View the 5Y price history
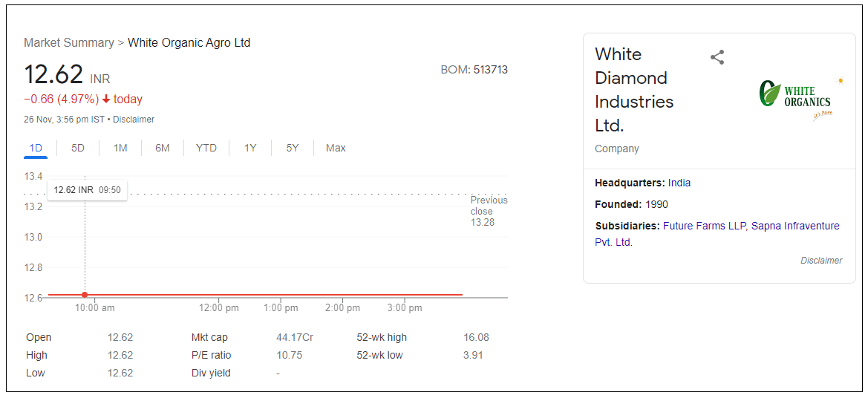This screenshot has width=868, height=398. click(x=293, y=148)
